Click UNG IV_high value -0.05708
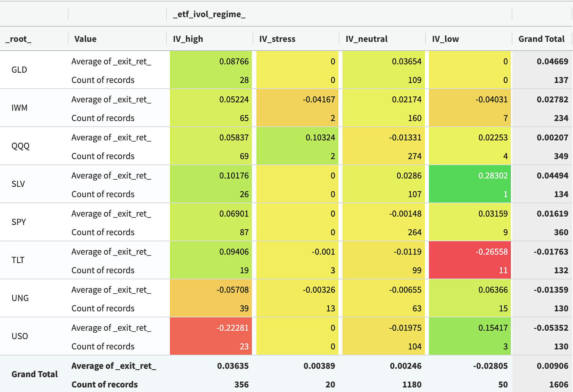Image resolution: width=573 pixels, height=392 pixels. tap(233, 290)
